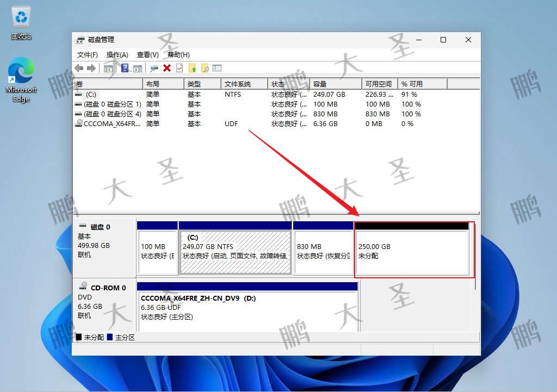Sort by the 文件系统 column header
This screenshot has height=392, width=557.
pos(244,84)
